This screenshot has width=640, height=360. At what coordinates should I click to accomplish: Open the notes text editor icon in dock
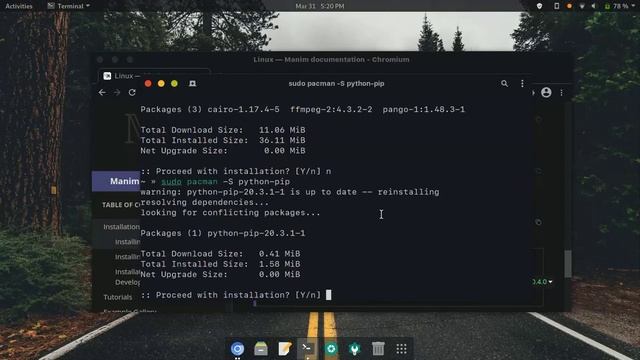pos(284,349)
